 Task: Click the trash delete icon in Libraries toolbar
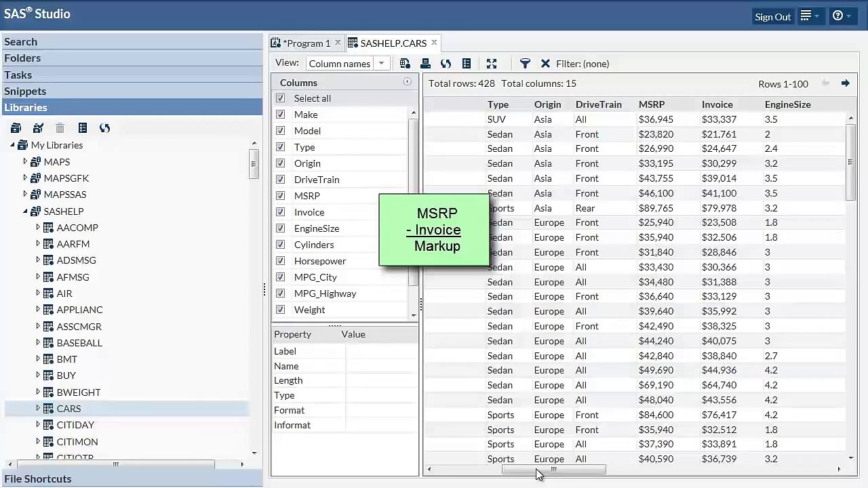(60, 128)
